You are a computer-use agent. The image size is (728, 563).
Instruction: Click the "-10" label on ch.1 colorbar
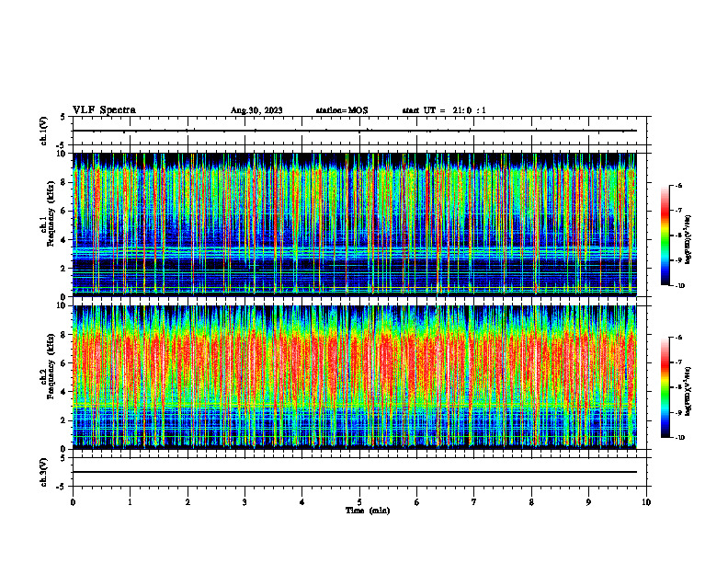pos(679,286)
